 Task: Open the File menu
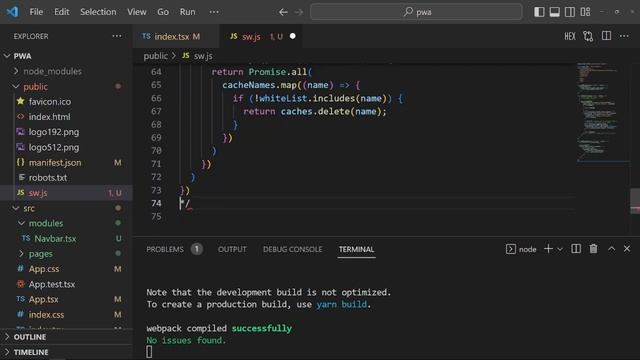point(36,12)
